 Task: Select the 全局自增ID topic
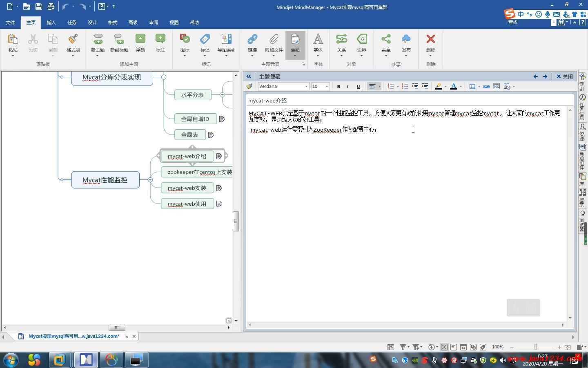point(195,119)
